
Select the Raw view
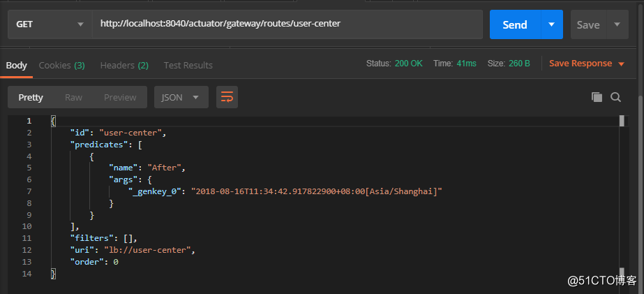73,98
